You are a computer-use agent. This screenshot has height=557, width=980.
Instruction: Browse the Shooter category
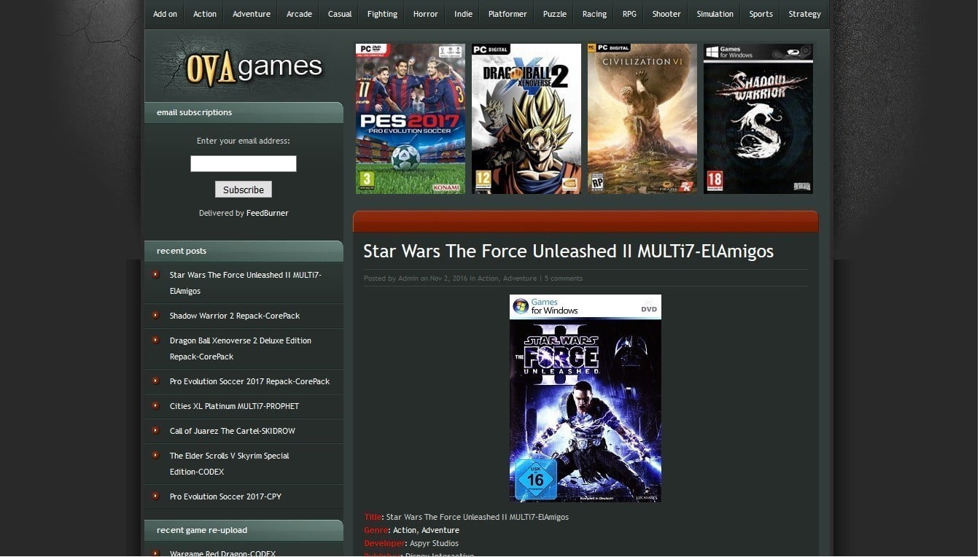[666, 14]
